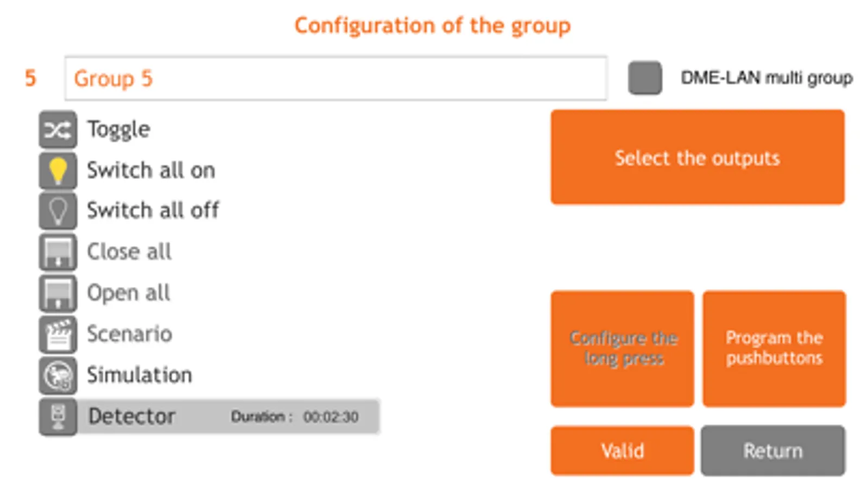Select the Open all shutter icon
The height and width of the screenshot is (489, 868).
click(x=58, y=293)
